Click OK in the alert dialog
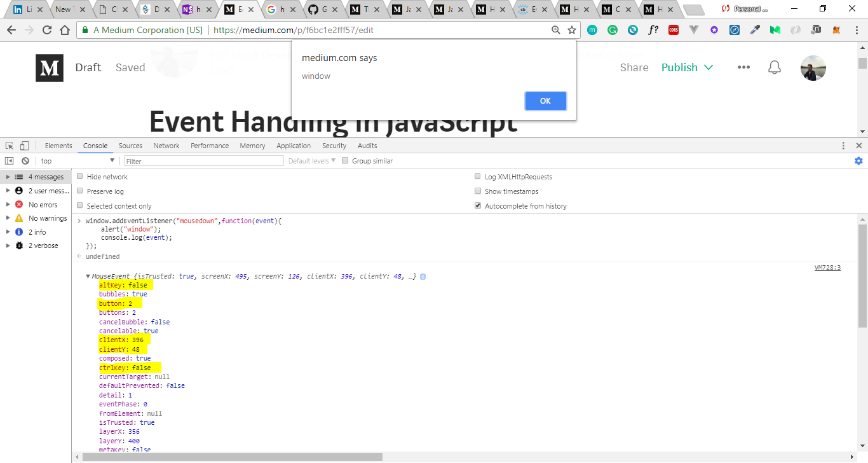Viewport: 868px width, 463px height. tap(545, 100)
